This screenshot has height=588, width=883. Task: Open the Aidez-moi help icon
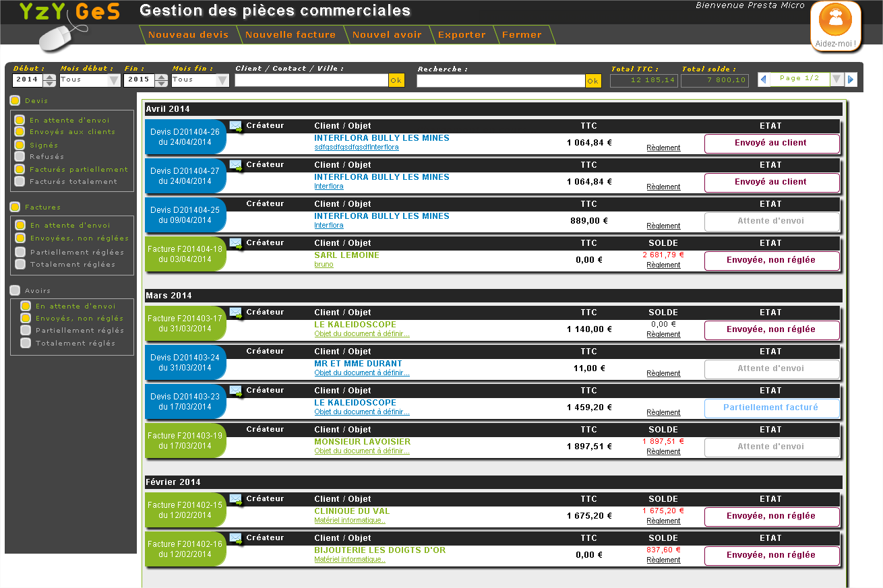[x=836, y=26]
